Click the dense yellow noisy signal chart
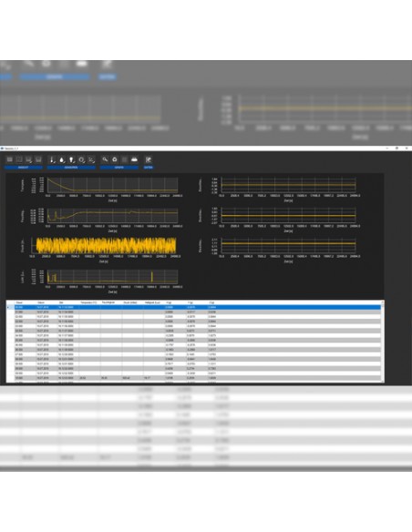 107,246
